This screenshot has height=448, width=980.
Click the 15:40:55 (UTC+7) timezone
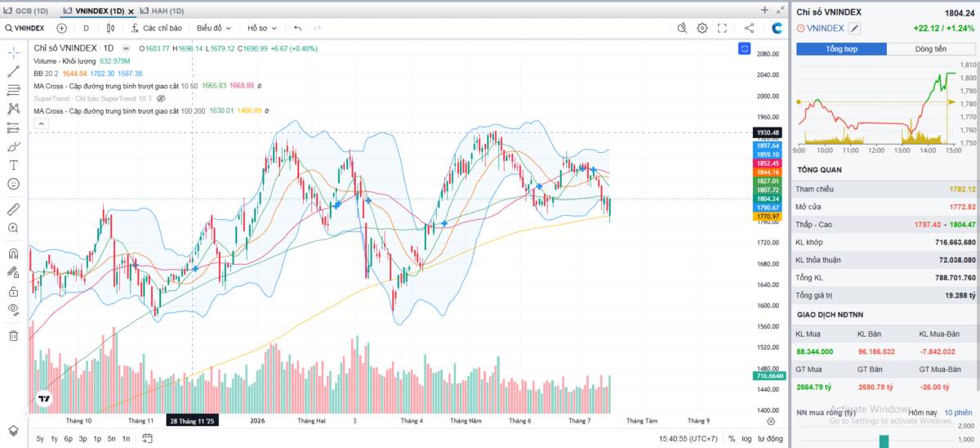click(689, 439)
